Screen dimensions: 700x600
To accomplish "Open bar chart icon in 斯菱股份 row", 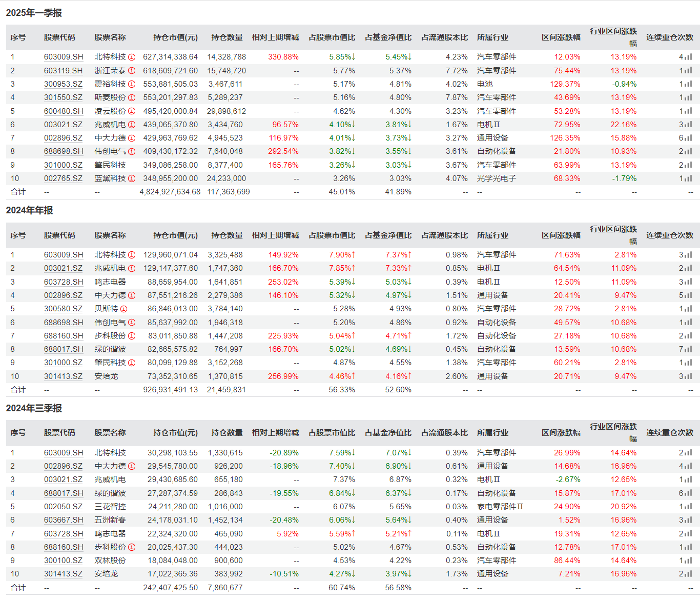I will (x=688, y=97).
